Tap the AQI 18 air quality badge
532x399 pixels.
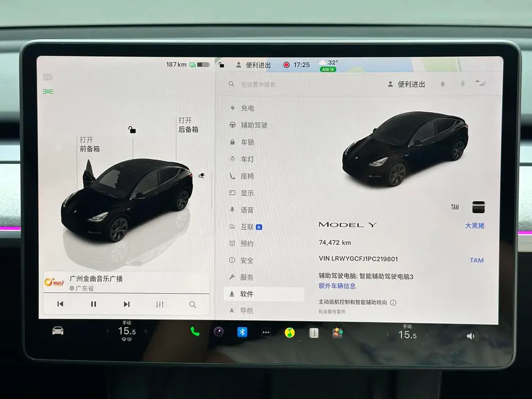(x=328, y=69)
